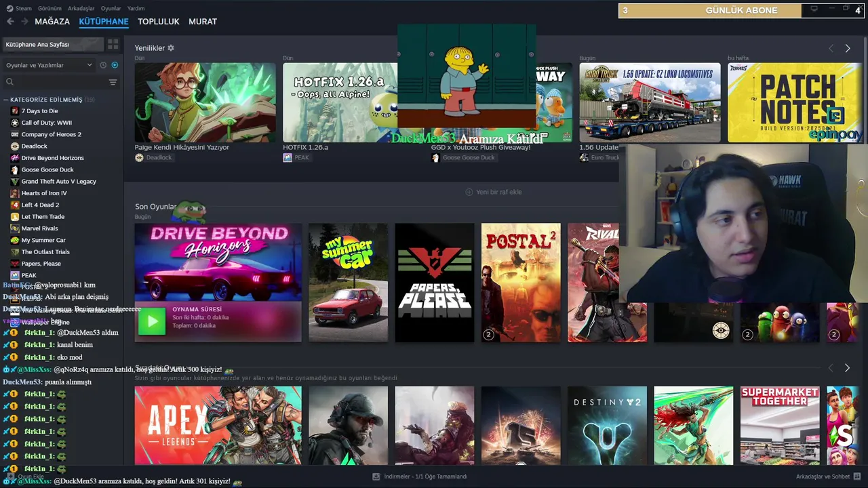Select Marvel Rivals in the sidebar
The height and width of the screenshot is (488, 868).
click(x=39, y=228)
